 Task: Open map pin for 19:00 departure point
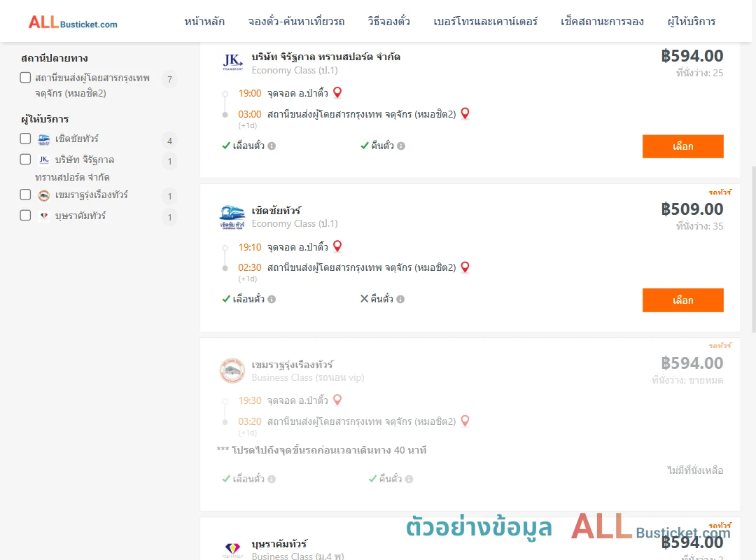click(x=337, y=92)
